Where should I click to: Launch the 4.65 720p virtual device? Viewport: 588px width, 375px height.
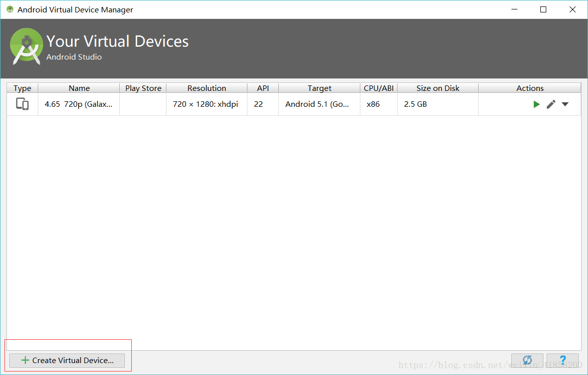click(537, 104)
